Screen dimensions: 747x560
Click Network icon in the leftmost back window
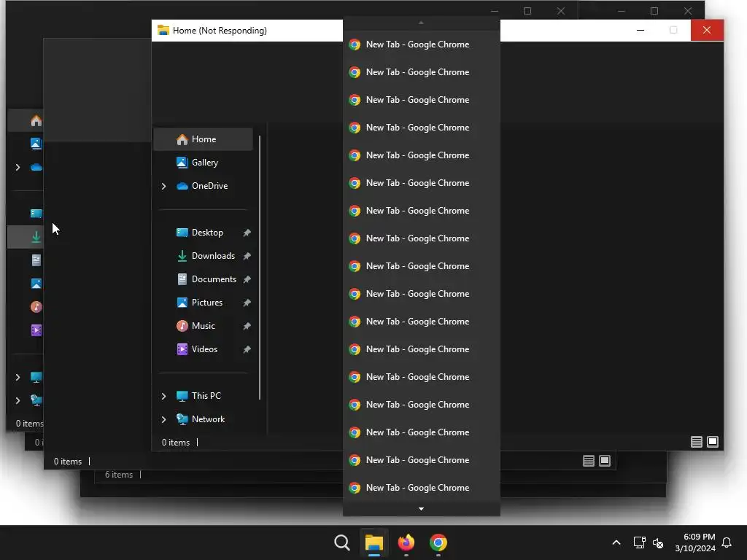click(36, 400)
